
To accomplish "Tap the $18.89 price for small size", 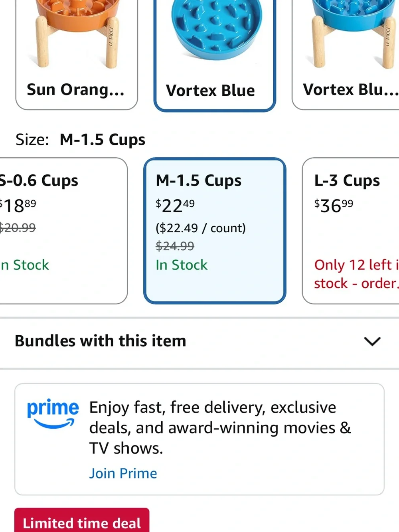I will [x=18, y=206].
